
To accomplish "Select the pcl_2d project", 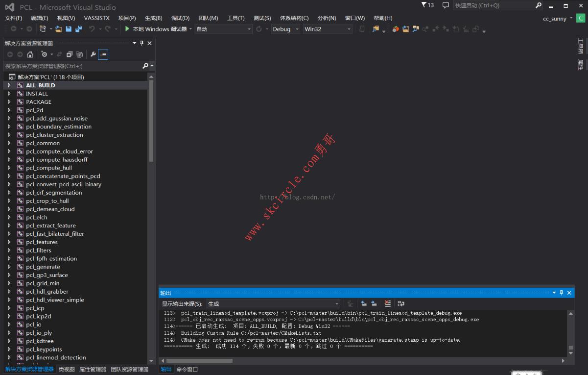I will pyautogui.click(x=35, y=110).
